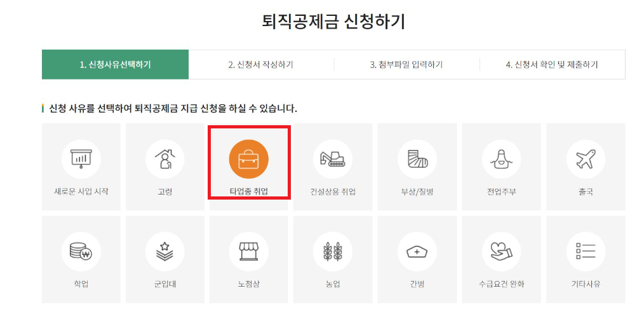644x321 pixels.
Task: Select the 새로운 사업 시작 presentation board icon
Action: point(81,159)
